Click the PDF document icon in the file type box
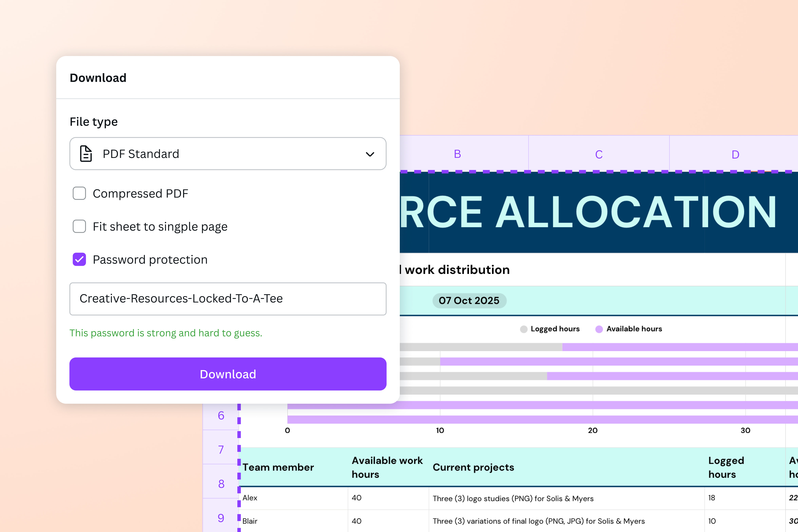Screen dimensions: 798x532 [x=86, y=154]
